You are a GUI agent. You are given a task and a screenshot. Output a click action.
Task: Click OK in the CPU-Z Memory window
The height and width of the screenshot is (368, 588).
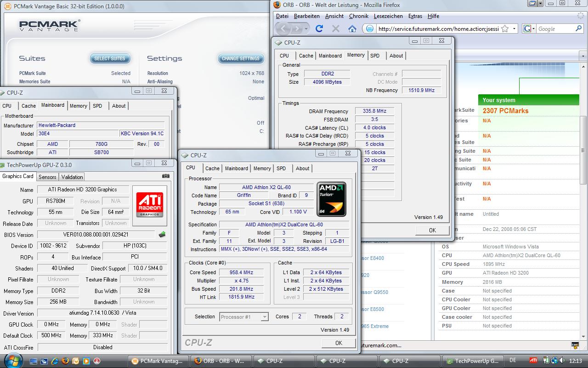click(x=432, y=230)
